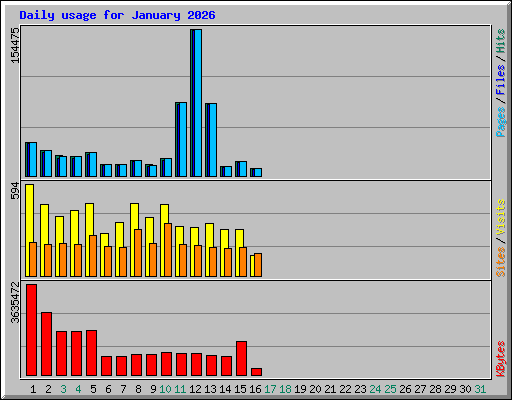Click the red 'KBytes' legend word
The width and height of the screenshot is (512, 400).
click(500, 359)
